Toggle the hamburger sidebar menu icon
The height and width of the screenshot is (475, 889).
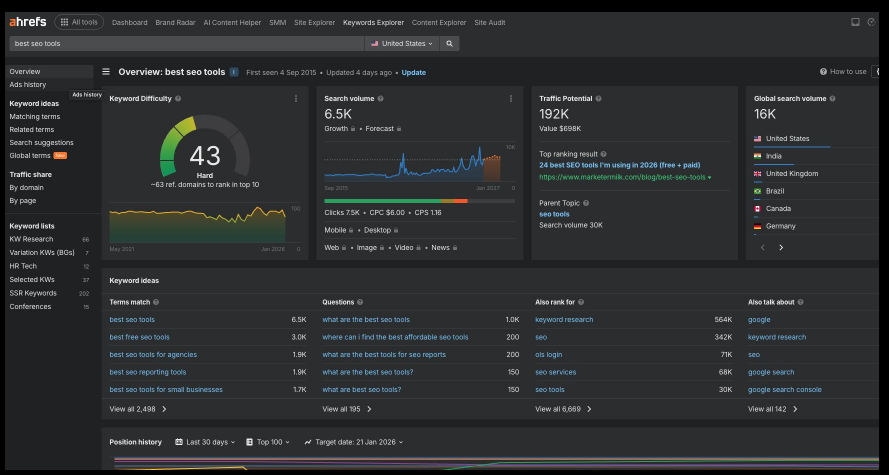tap(106, 72)
